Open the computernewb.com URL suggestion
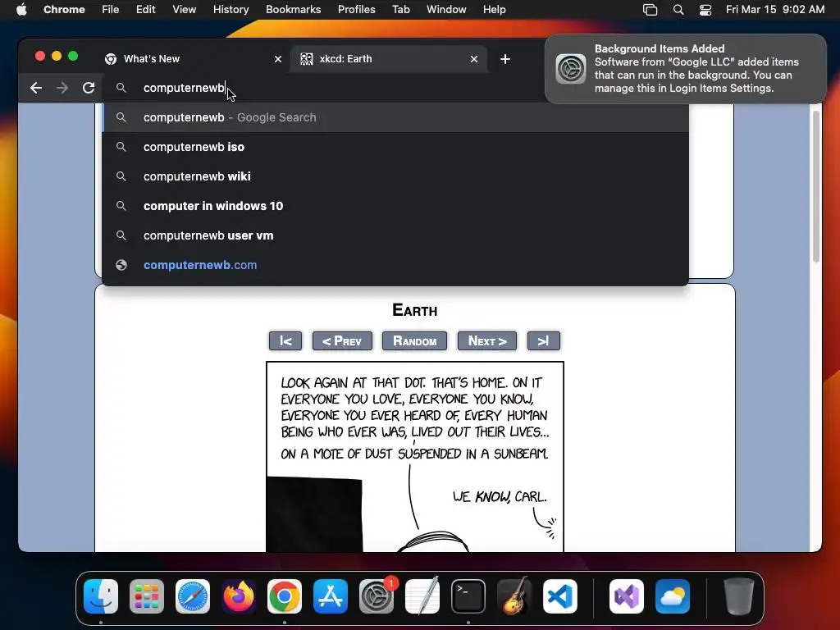 tap(395, 265)
